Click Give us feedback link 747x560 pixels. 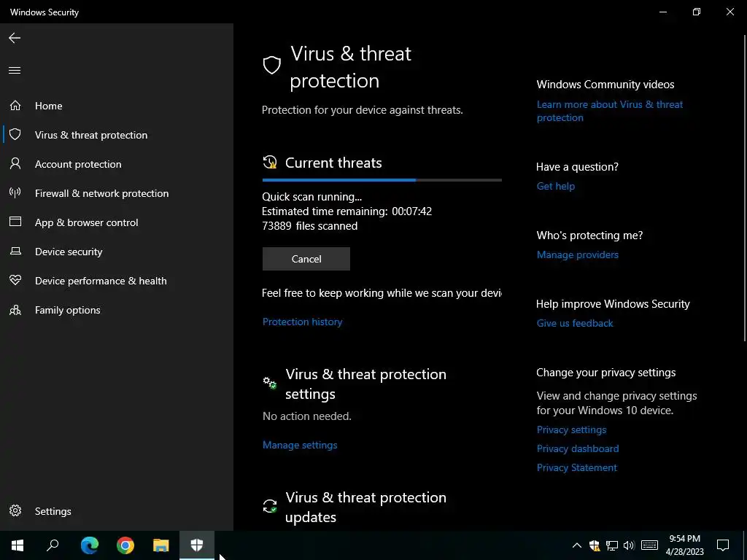coord(575,323)
